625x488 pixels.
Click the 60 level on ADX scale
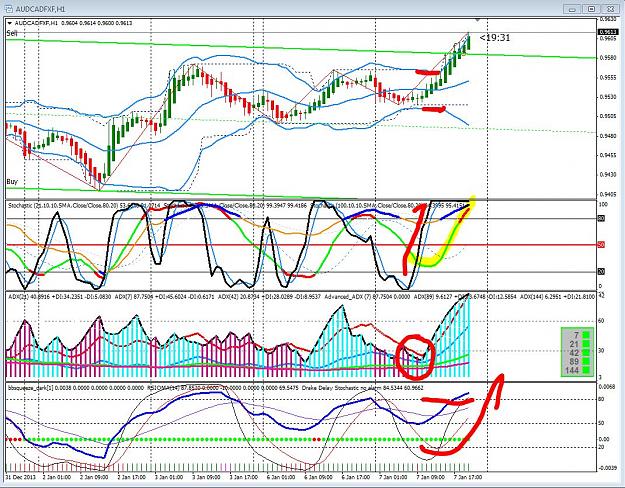pyautogui.click(x=601, y=321)
